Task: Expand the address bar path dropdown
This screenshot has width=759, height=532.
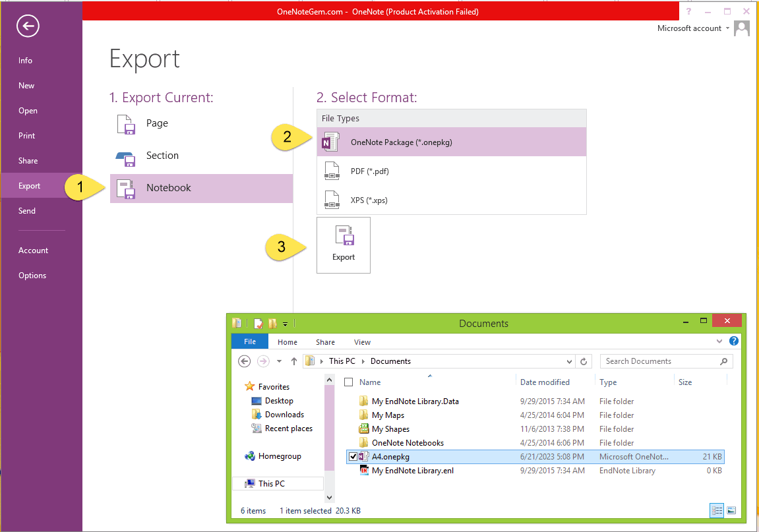Action: pyautogui.click(x=570, y=361)
